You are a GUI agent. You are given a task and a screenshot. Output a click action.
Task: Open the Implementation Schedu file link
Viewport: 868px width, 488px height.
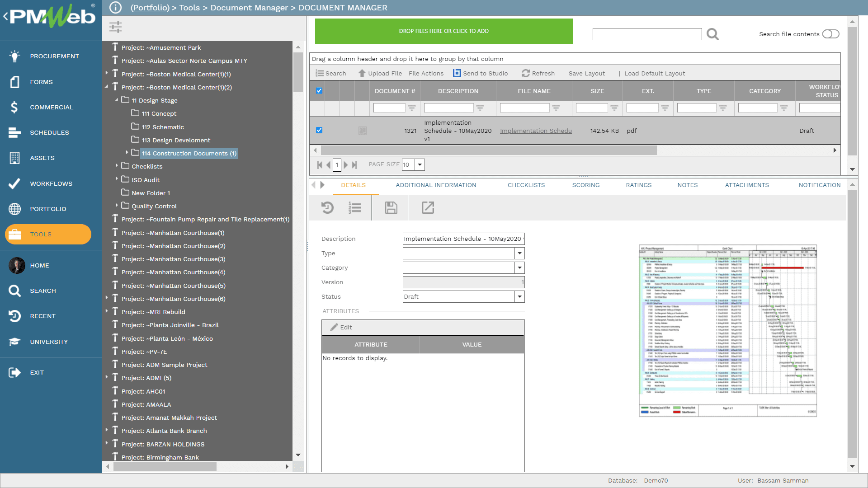(x=536, y=131)
